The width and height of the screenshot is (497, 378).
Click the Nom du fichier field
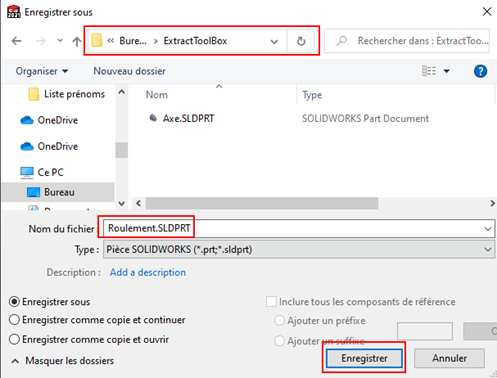[299, 229]
